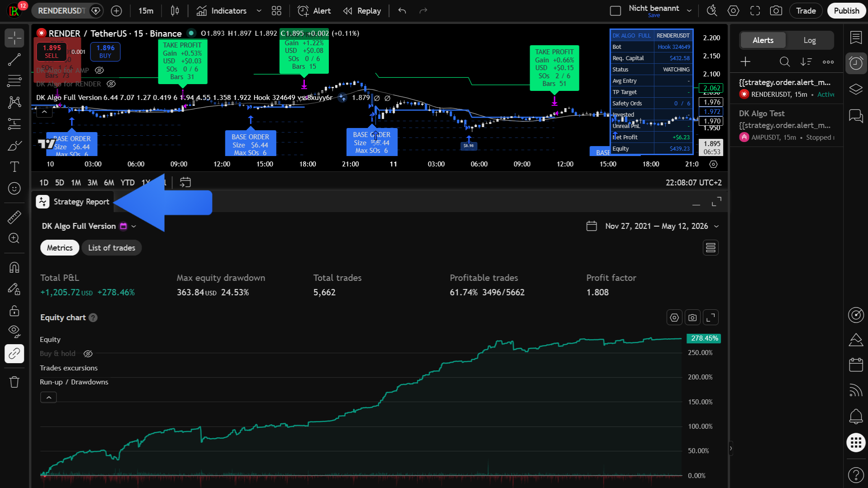Toggle visibility of DK Algo for RENDER
The image size is (868, 488).
click(x=111, y=84)
